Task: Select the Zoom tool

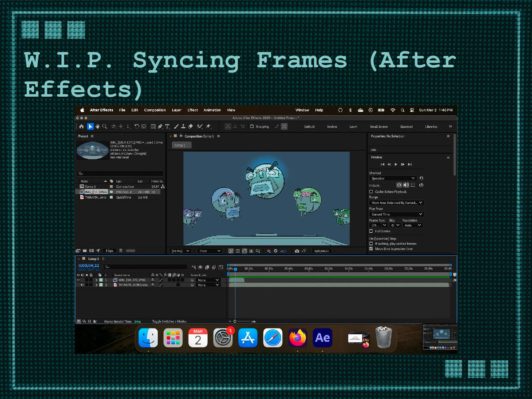Action: coord(105,126)
